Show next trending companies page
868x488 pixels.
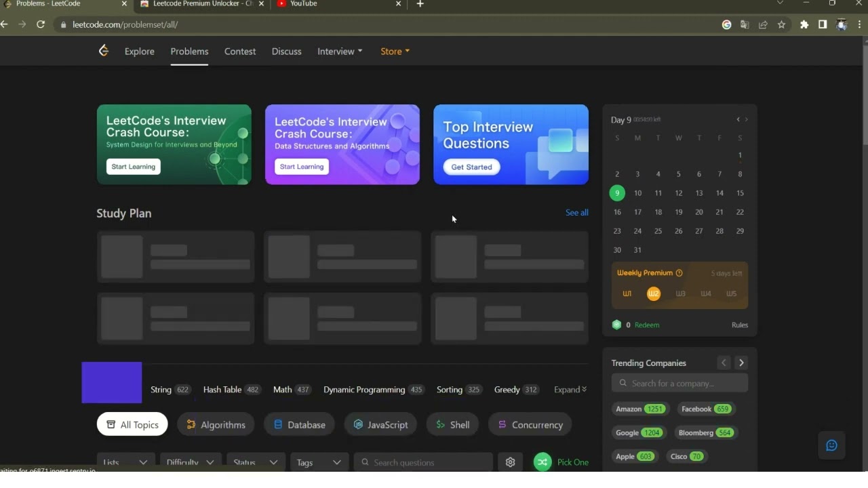coord(741,363)
